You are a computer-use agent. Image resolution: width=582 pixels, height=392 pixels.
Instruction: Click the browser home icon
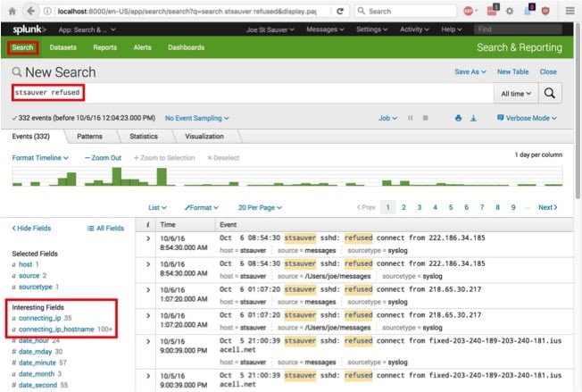12,11
